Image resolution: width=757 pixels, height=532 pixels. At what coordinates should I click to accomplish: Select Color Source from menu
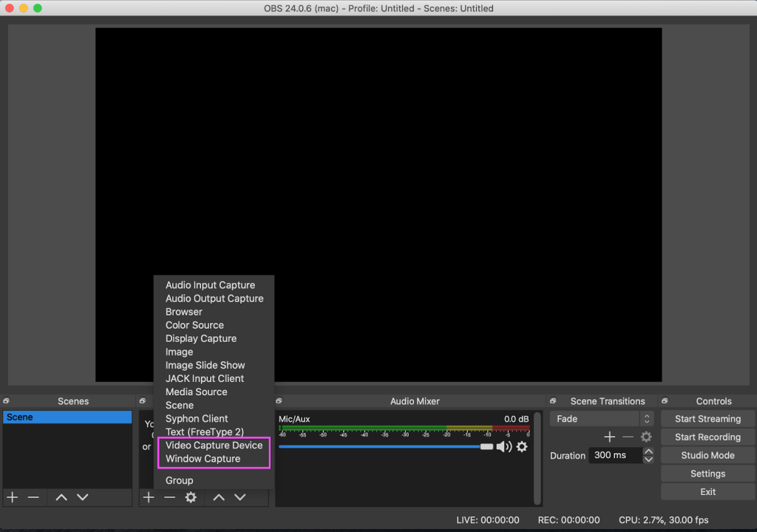pos(194,325)
